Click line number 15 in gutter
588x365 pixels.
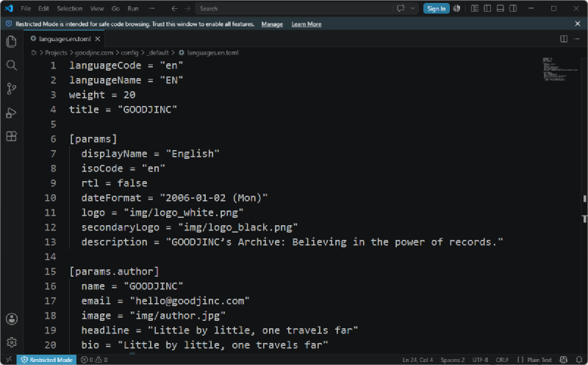pos(50,272)
